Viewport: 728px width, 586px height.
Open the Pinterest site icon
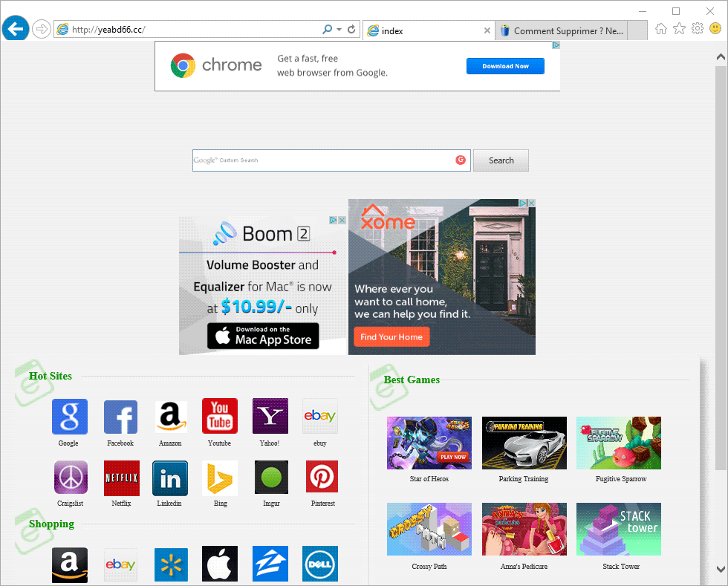point(322,476)
